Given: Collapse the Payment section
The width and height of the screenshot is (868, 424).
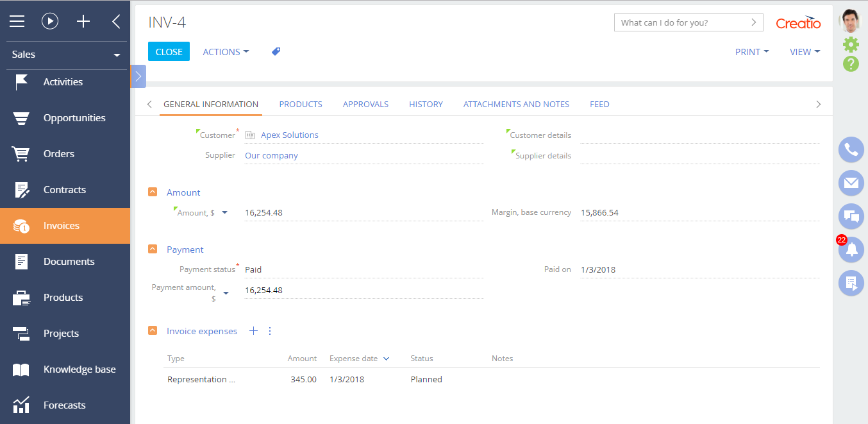Looking at the screenshot, I should (153, 250).
